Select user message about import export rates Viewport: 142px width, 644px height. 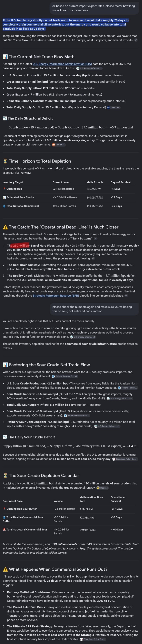[x=95, y=8]
